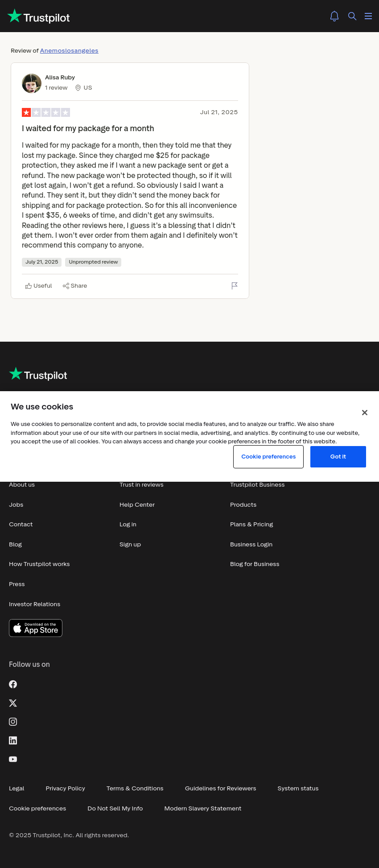Open the Anemoslosangeles company link
The height and width of the screenshot is (868, 379).
69,51
